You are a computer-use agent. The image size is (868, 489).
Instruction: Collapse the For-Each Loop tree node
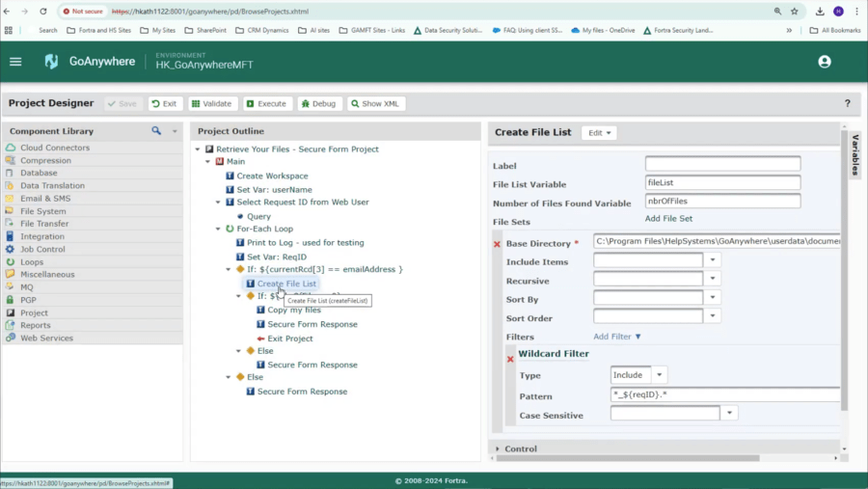(x=218, y=230)
